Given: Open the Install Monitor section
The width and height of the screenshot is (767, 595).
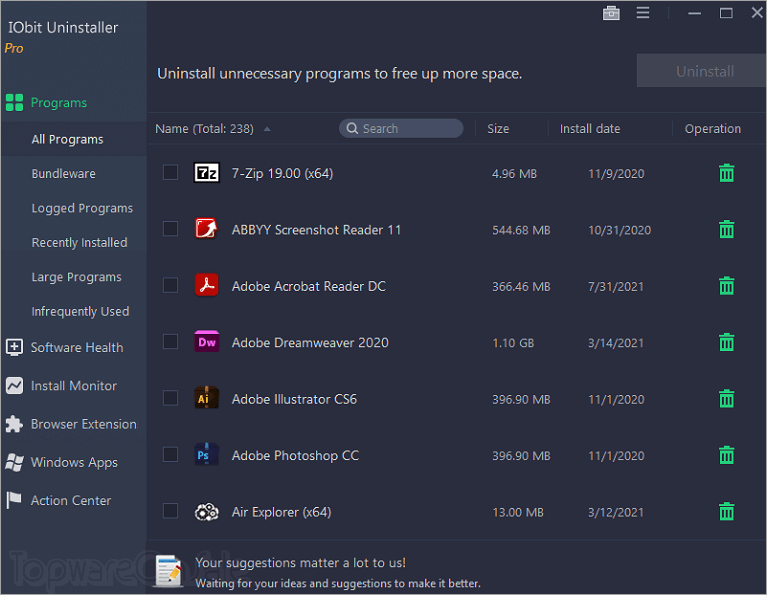Looking at the screenshot, I should [x=74, y=386].
